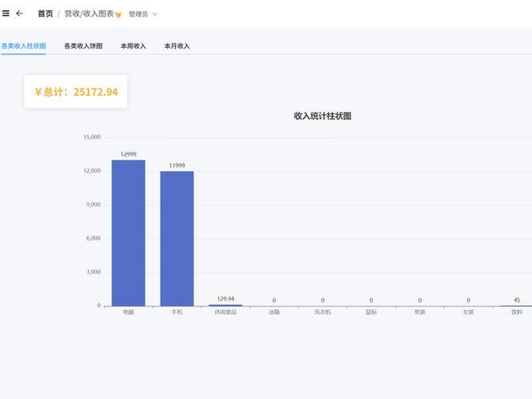Open the 本周收入 tab

[134, 46]
